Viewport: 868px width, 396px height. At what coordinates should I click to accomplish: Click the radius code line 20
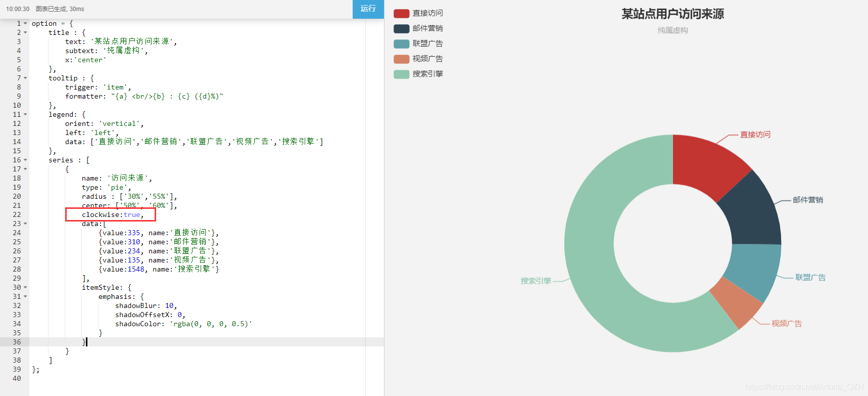pos(129,196)
